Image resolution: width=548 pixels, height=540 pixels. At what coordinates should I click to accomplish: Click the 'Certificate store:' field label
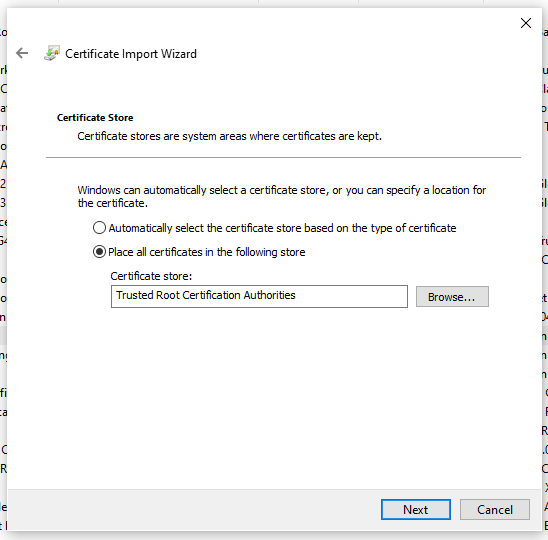pos(151,276)
